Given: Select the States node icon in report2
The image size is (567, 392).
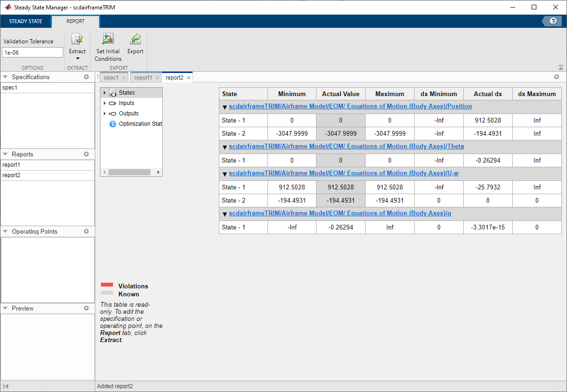Looking at the screenshot, I should tap(114, 92).
